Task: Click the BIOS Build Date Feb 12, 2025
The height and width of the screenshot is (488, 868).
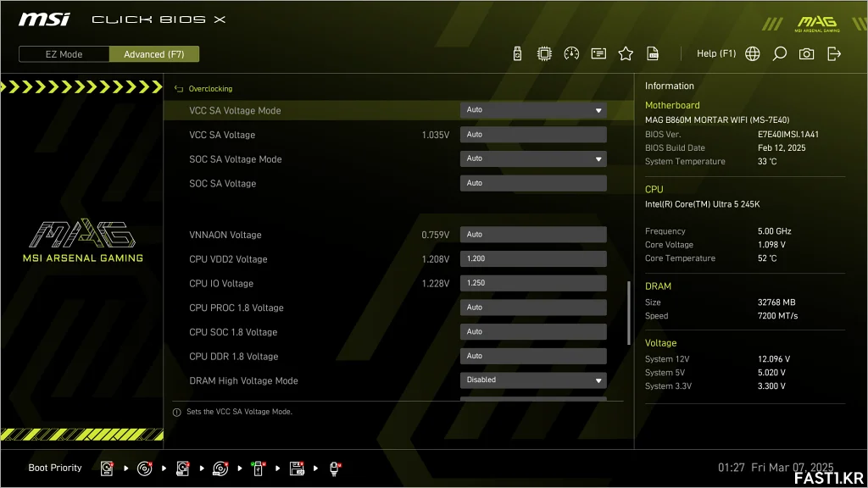Action: (781, 147)
